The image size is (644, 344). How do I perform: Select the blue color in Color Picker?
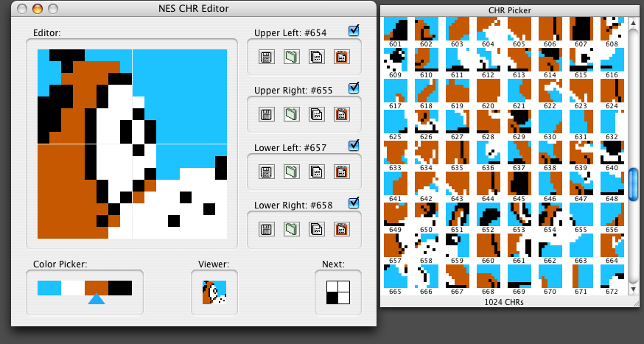tap(49, 288)
